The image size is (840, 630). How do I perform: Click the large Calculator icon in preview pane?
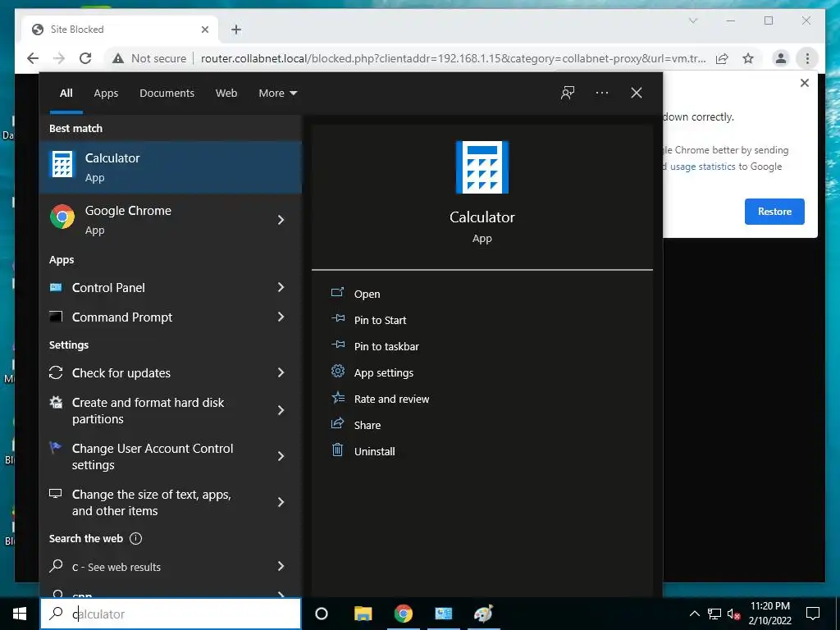pos(482,167)
